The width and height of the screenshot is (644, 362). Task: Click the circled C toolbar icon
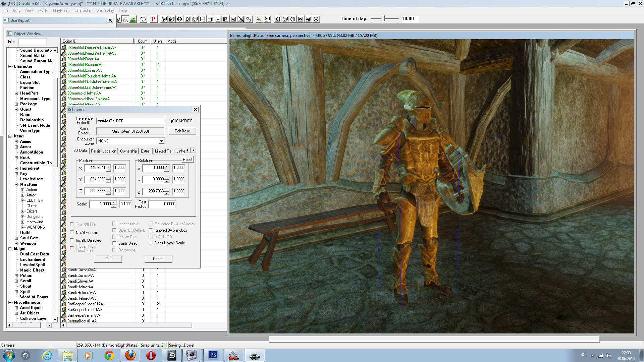click(x=293, y=19)
